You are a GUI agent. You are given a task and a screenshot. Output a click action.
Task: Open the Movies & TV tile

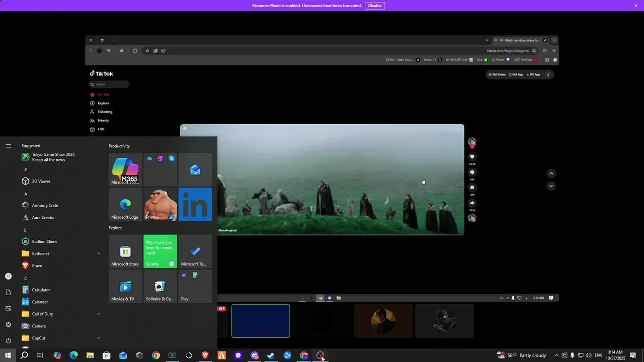125,286
